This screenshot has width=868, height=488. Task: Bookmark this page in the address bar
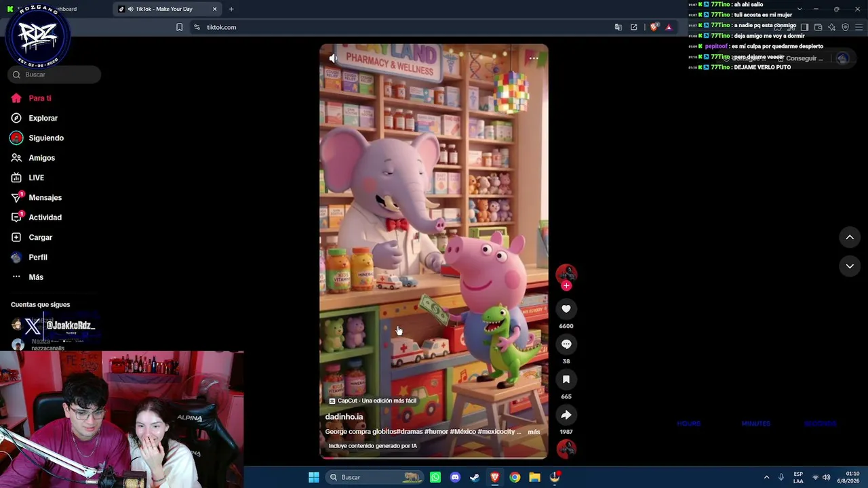[179, 27]
